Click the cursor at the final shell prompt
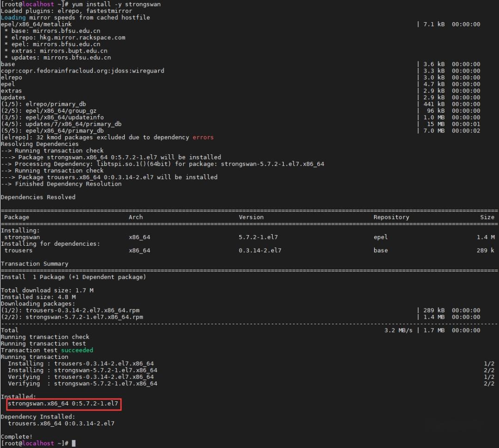499x448 pixels. (x=73, y=443)
